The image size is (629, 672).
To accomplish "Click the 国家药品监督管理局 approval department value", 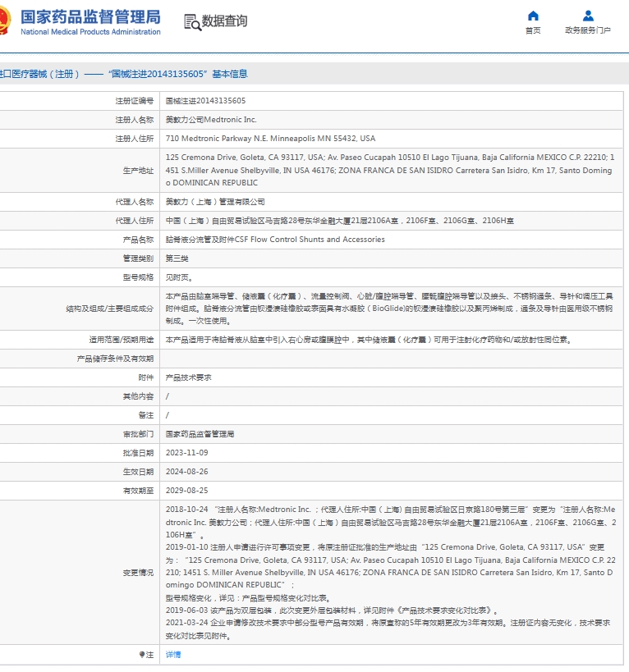I will (x=200, y=434).
